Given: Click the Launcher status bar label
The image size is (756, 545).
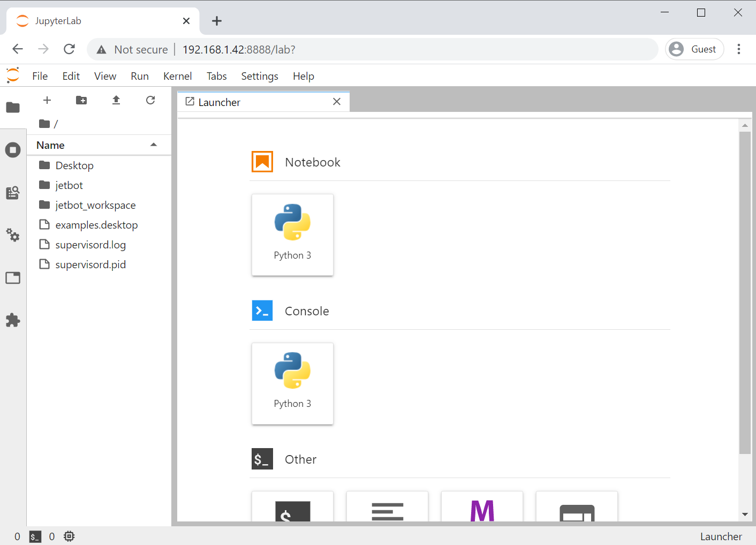Looking at the screenshot, I should click(x=721, y=536).
